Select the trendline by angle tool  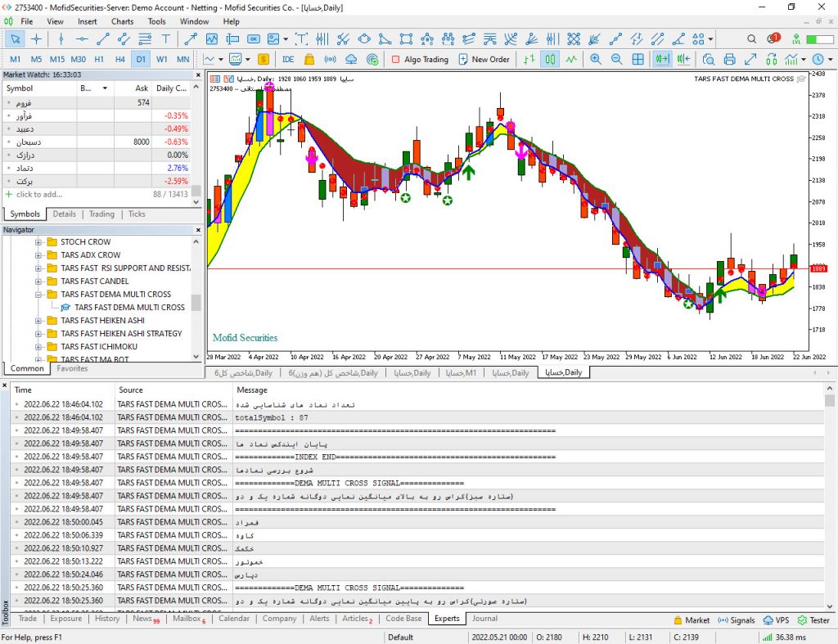(678, 39)
